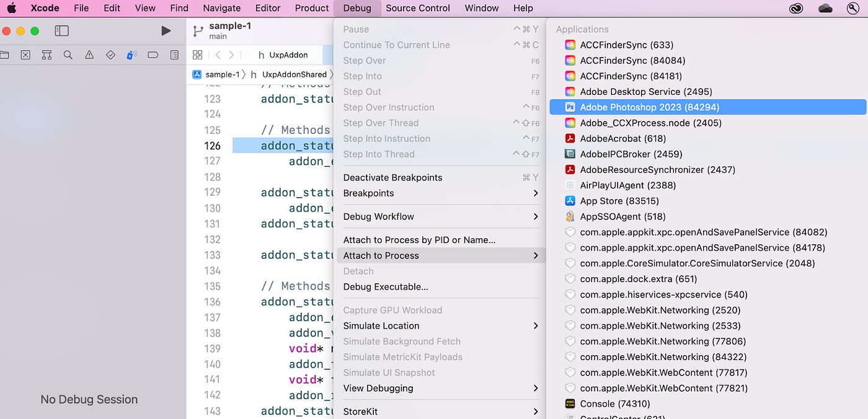Open the Product menu

point(312,8)
